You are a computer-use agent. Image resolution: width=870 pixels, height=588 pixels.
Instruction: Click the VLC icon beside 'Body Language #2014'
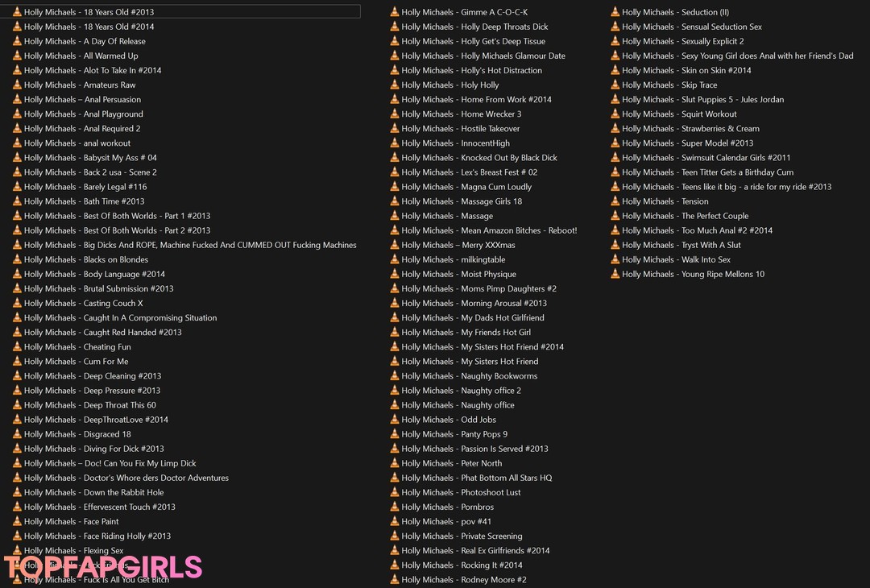(x=17, y=274)
